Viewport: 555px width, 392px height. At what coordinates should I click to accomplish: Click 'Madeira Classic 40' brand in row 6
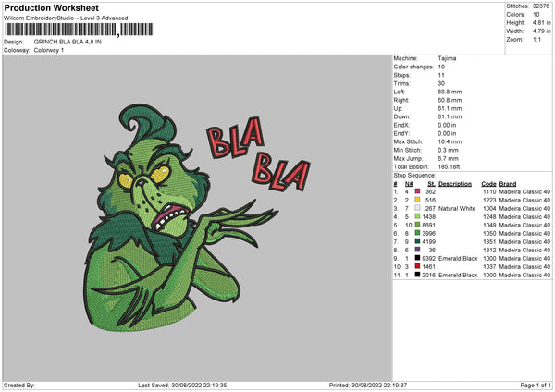[x=524, y=234]
